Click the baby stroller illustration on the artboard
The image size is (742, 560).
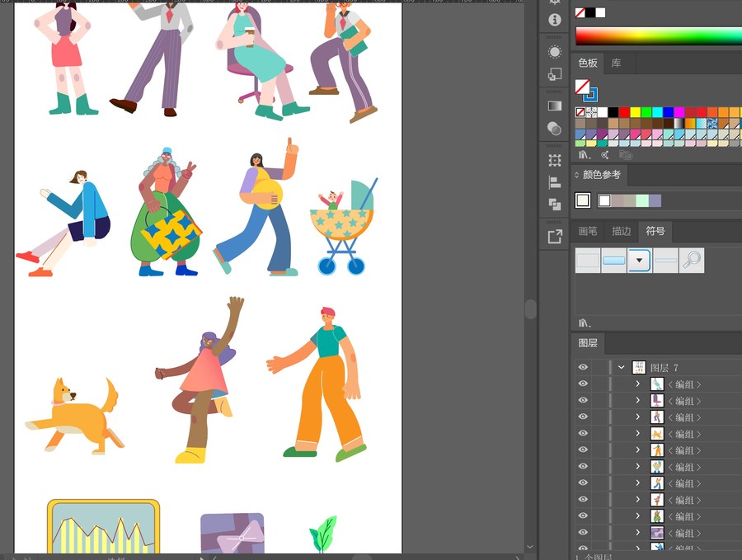coord(345,226)
